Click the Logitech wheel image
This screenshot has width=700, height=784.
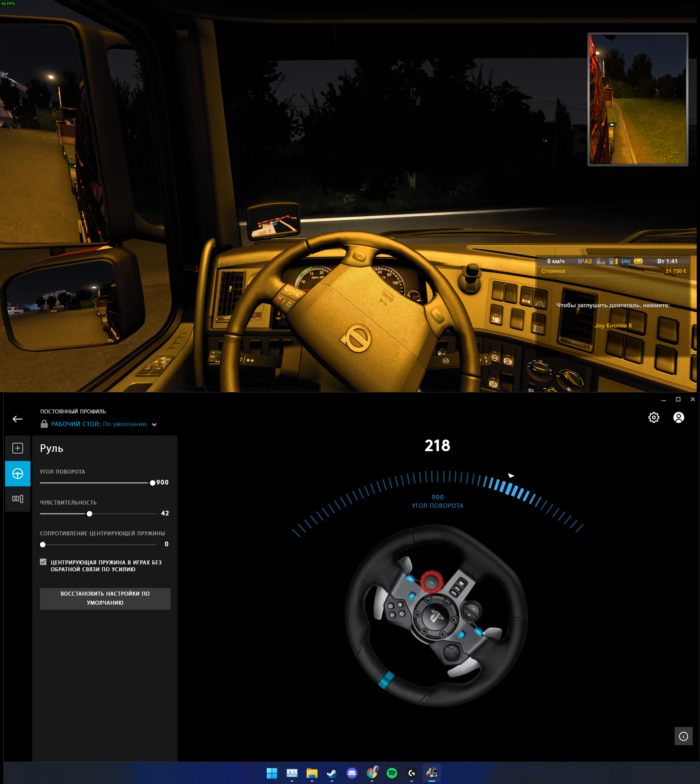pyautogui.click(x=437, y=616)
